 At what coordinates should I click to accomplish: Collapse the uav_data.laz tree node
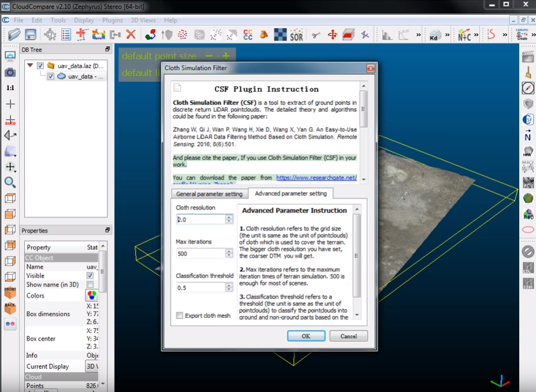coord(30,65)
